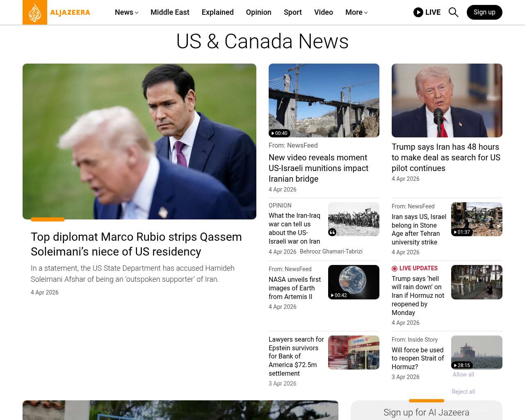
Task: Open the Explained section
Action: (x=218, y=12)
